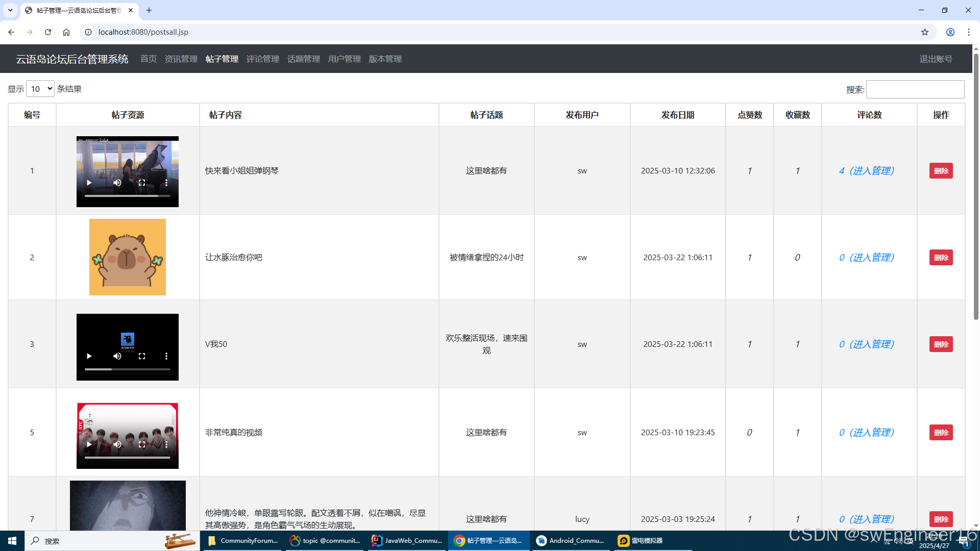Viewport: 980px width, 551px height.
Task: Click fullscreen icon on row 5 video
Action: (x=142, y=444)
